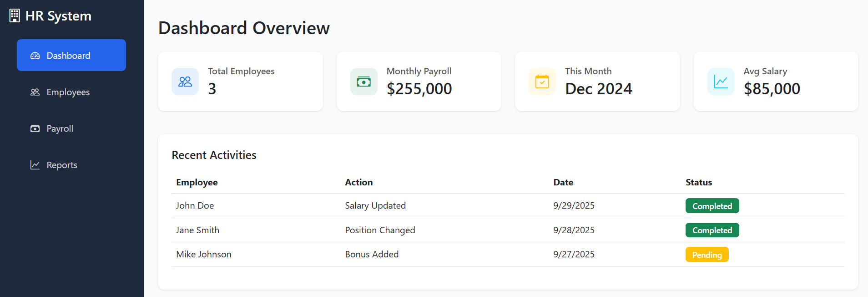Click the Pending badge for Mike Johnson

(707, 255)
